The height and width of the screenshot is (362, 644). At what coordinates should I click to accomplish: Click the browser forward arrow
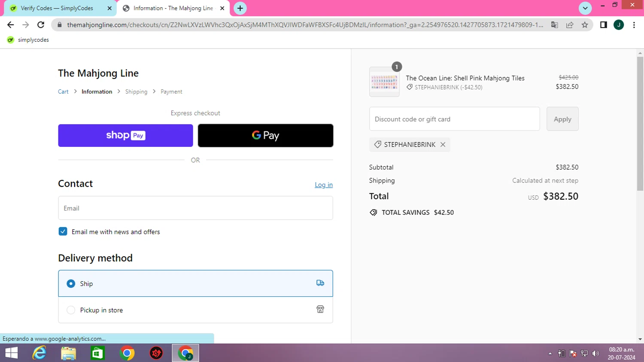[26, 25]
